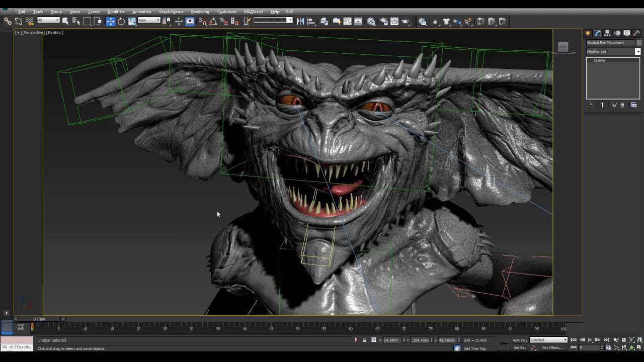Screen dimensions: 644x362
Task: Switch to the Motion command panel tab
Action: coord(617,33)
